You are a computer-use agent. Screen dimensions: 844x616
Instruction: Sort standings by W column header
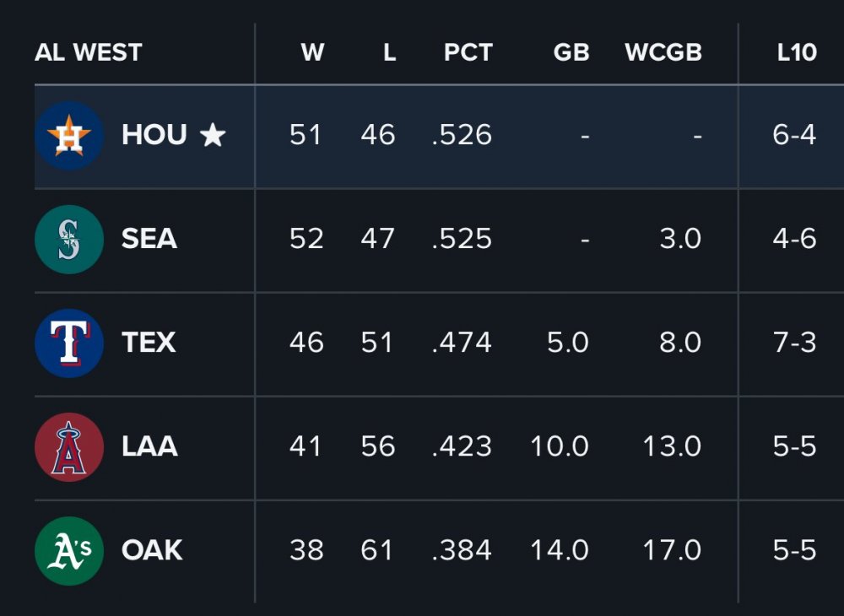pos(312,52)
